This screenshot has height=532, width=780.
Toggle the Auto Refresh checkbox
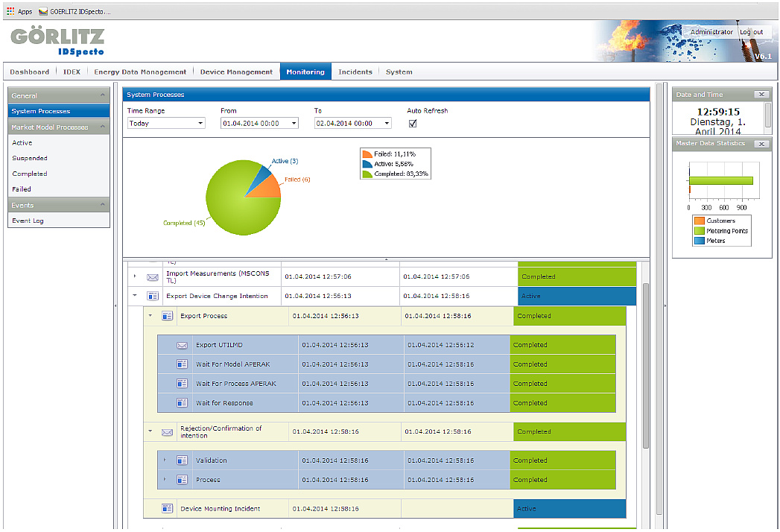coord(413,124)
